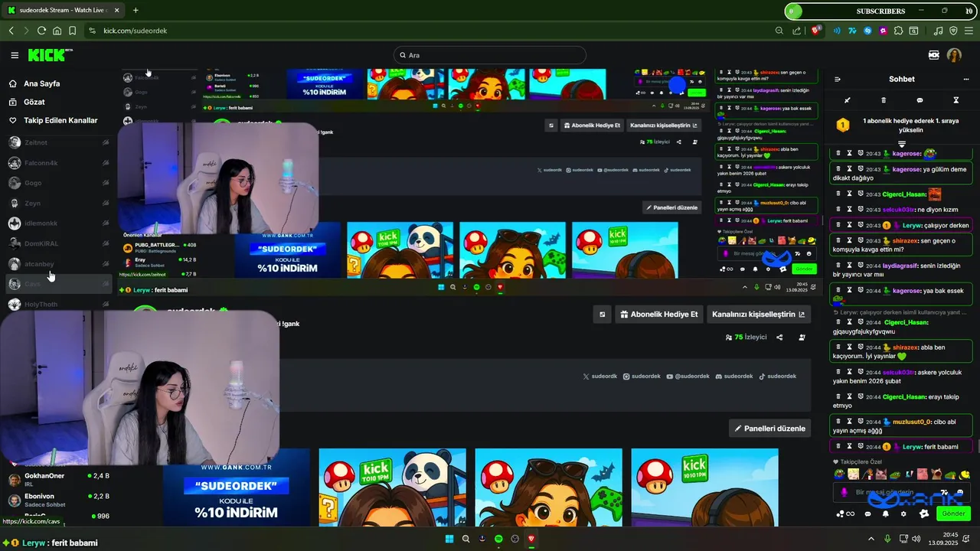The image size is (980, 551).
Task: Go to Ana Sayfa in the sidebar
Action: pyautogui.click(x=41, y=83)
